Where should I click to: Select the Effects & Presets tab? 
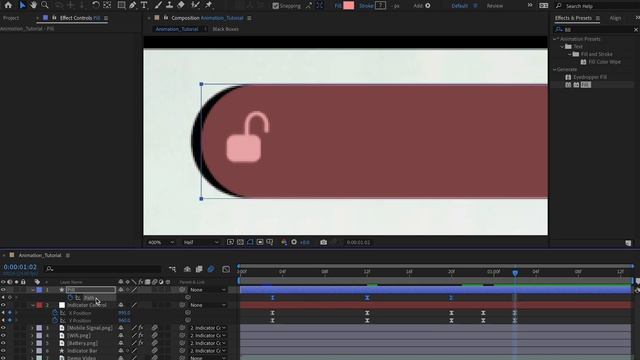[x=573, y=18]
